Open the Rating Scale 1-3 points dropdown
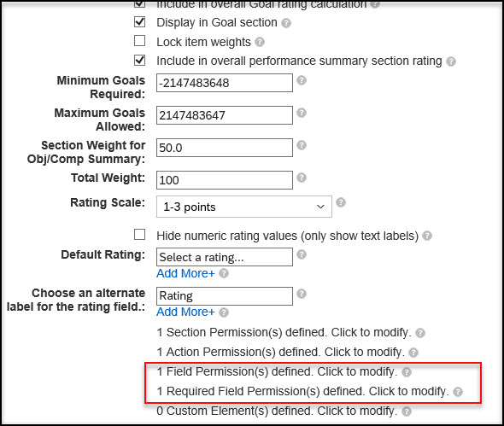 [244, 207]
